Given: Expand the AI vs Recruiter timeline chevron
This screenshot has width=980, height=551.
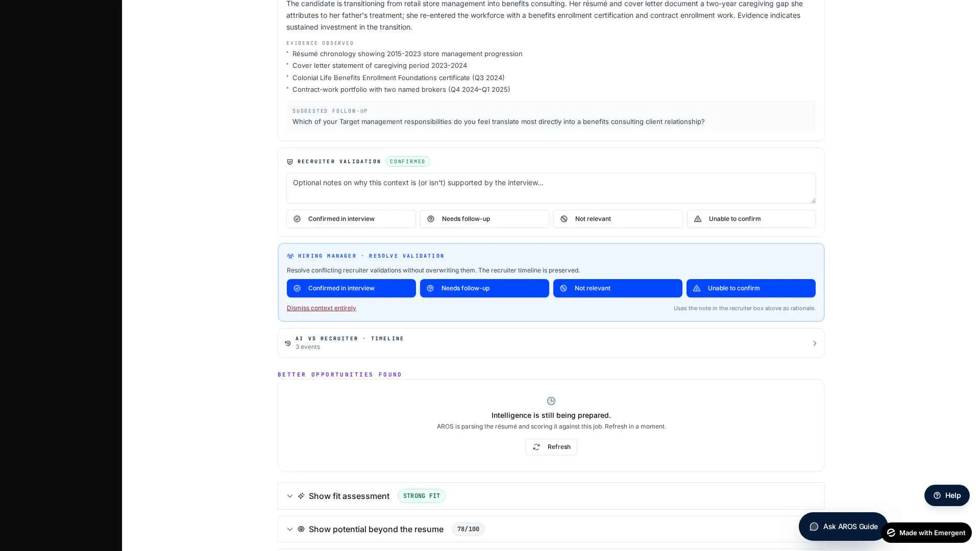Looking at the screenshot, I should click(815, 343).
